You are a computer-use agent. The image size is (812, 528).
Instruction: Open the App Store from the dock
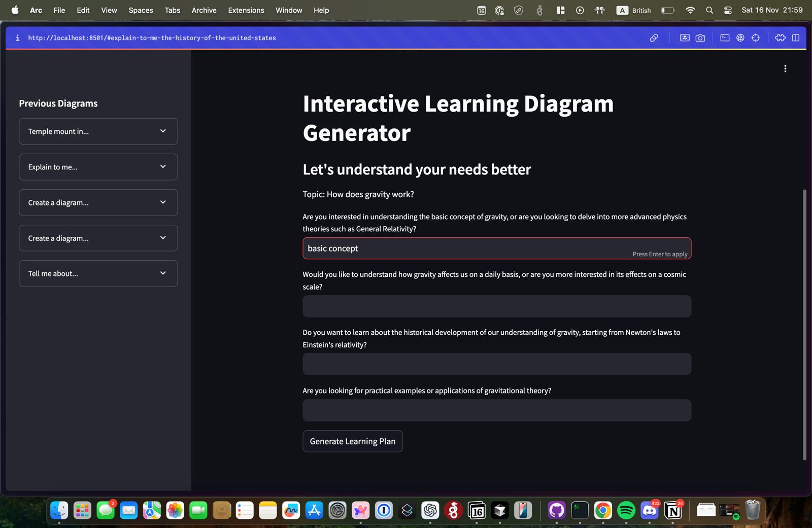coord(314,510)
